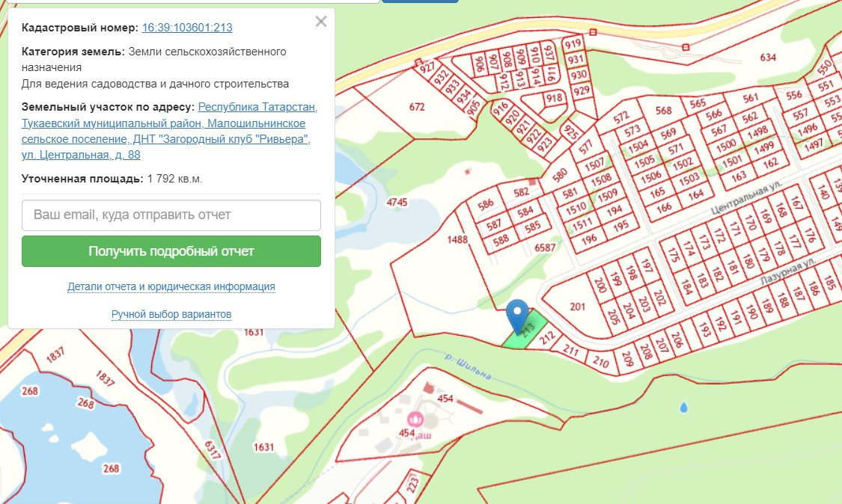Viewport: 842px width, 504px height.
Task: Click the Центральная ул. street label
Action: pyautogui.click(x=746, y=198)
